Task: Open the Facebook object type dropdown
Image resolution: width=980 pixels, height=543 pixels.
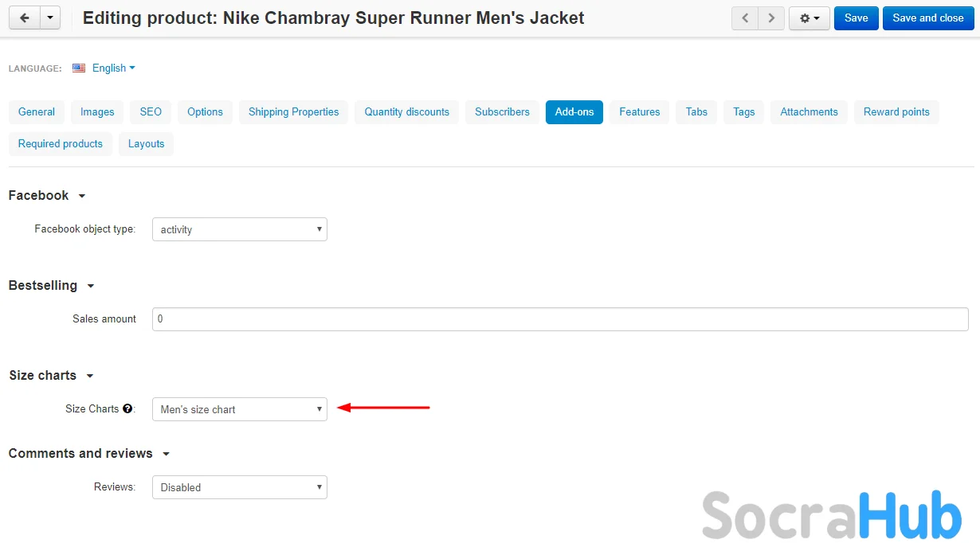Action: (239, 229)
